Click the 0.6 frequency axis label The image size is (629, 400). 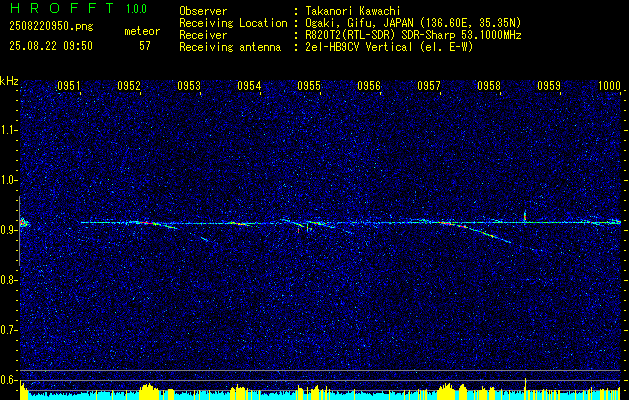click(9, 380)
